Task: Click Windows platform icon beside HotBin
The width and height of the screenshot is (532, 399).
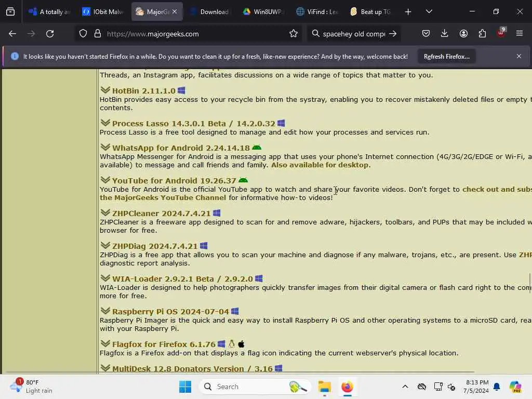Action: 181,90
